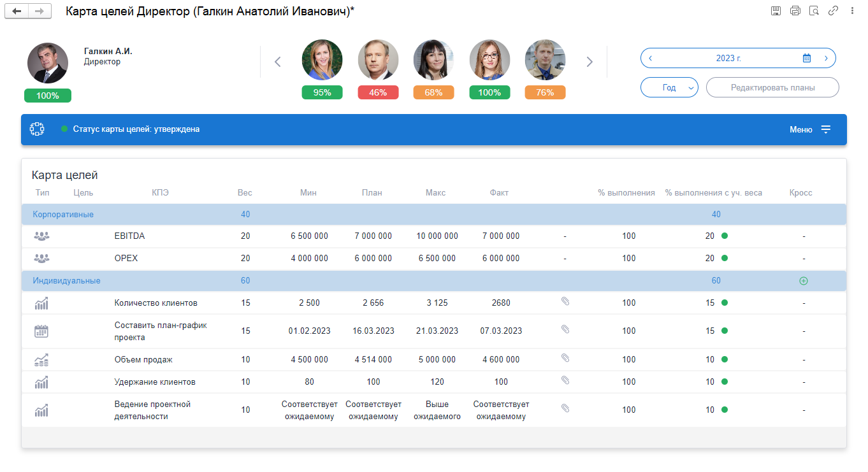Click the Back navigation arrow
The width and height of the screenshot is (868, 472).
17,11
